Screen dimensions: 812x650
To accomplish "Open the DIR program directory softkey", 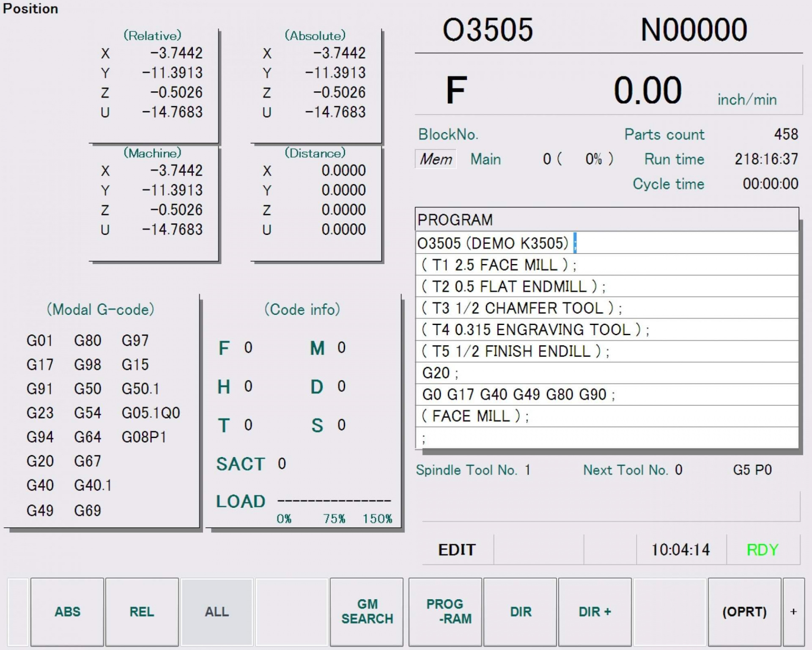I will (520, 611).
